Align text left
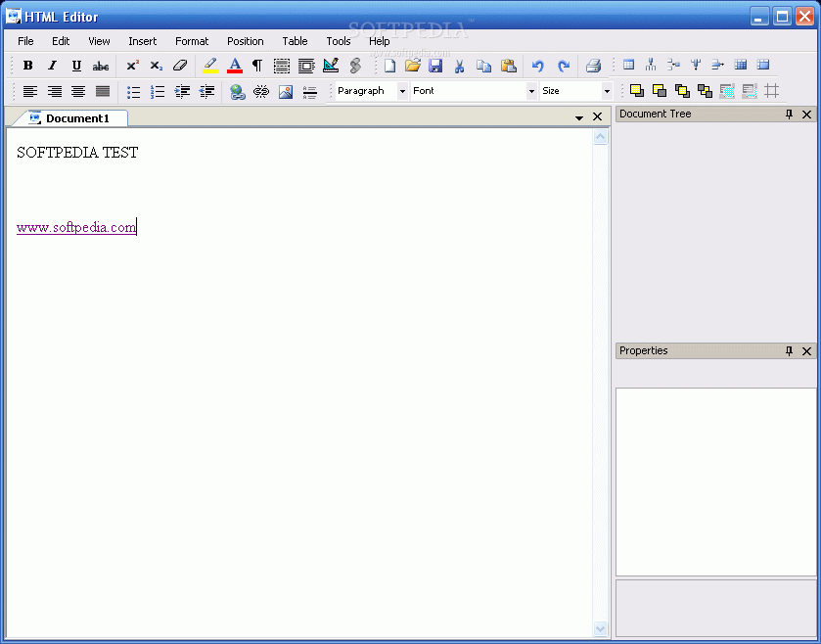Image resolution: width=821 pixels, height=644 pixels. click(x=29, y=92)
